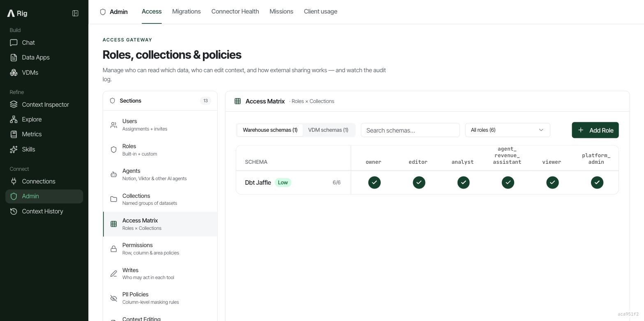644x321 pixels.
Task: Click the Users section people icon
Action: 114,125
